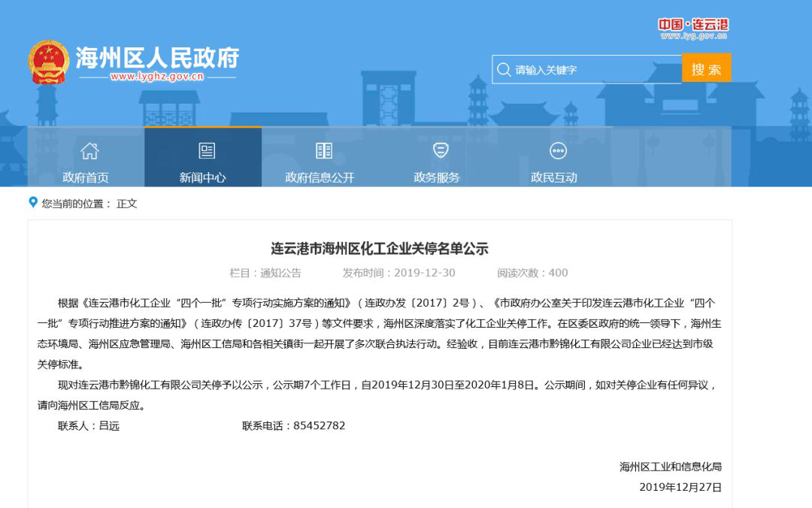Viewport: 812px width, 508px height.
Task: Select the 新闻中心 navigation tab
Action: click(x=203, y=157)
